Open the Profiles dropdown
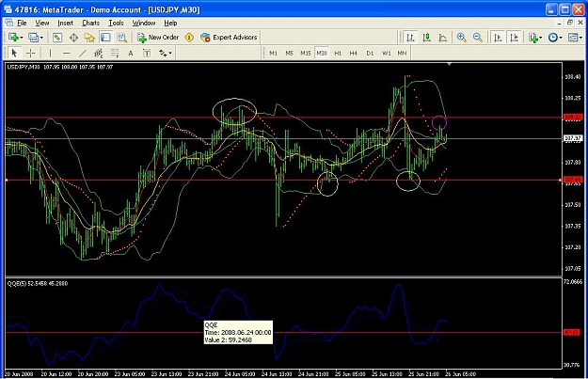This screenshot has height=379, width=588. [36, 38]
